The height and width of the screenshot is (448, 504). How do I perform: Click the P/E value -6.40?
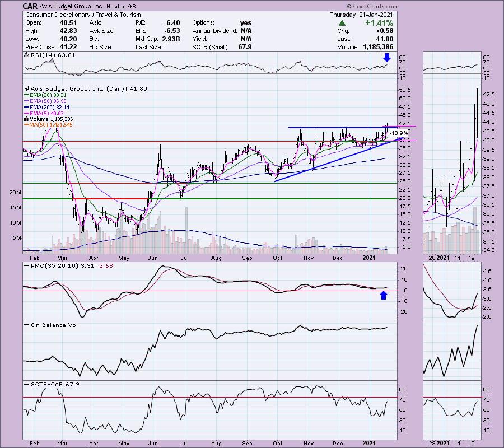172,23
